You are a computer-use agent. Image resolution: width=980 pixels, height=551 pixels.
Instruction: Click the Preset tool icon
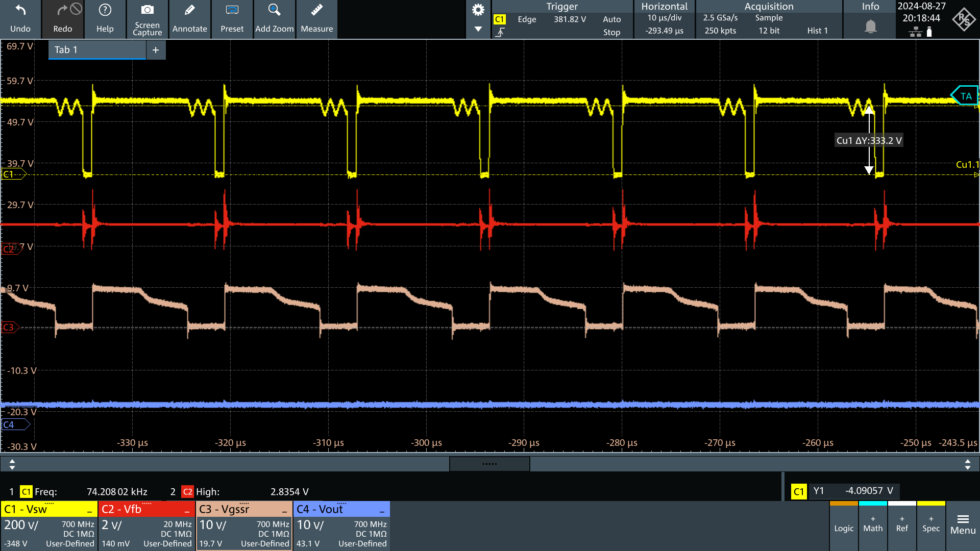coord(232,18)
